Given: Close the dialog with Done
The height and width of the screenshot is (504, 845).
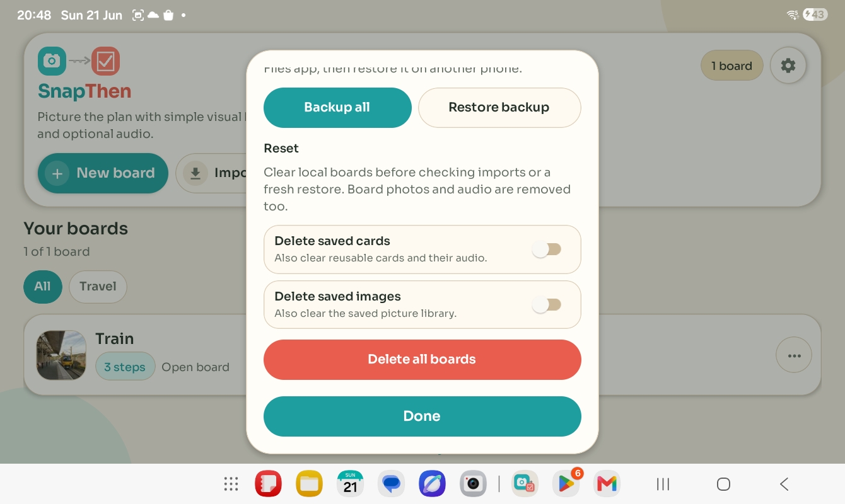Looking at the screenshot, I should tap(422, 416).
